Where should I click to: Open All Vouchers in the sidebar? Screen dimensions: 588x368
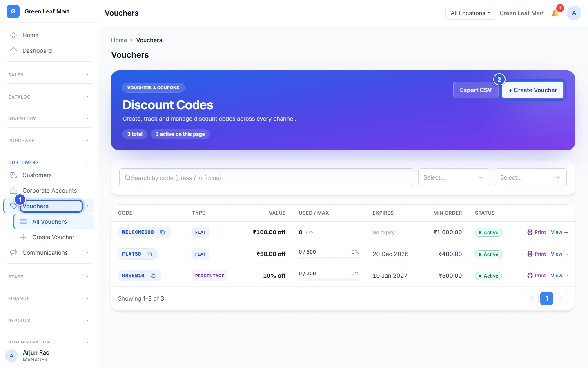pyautogui.click(x=54, y=222)
